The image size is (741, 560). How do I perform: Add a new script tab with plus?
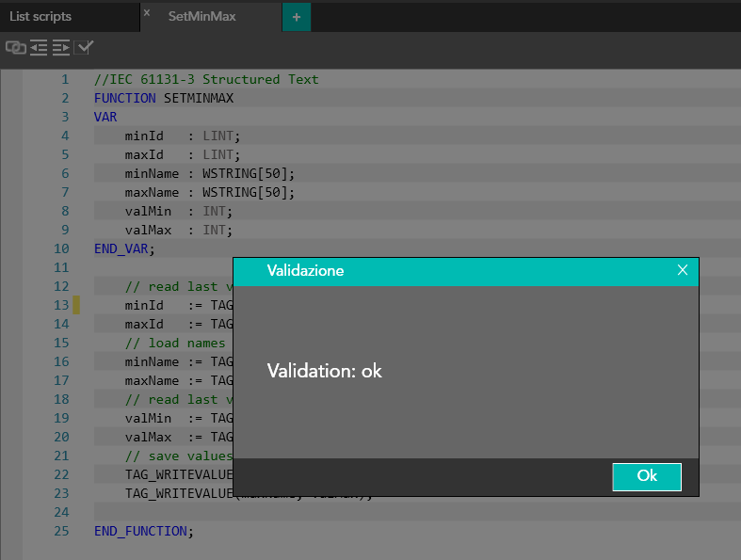point(296,17)
